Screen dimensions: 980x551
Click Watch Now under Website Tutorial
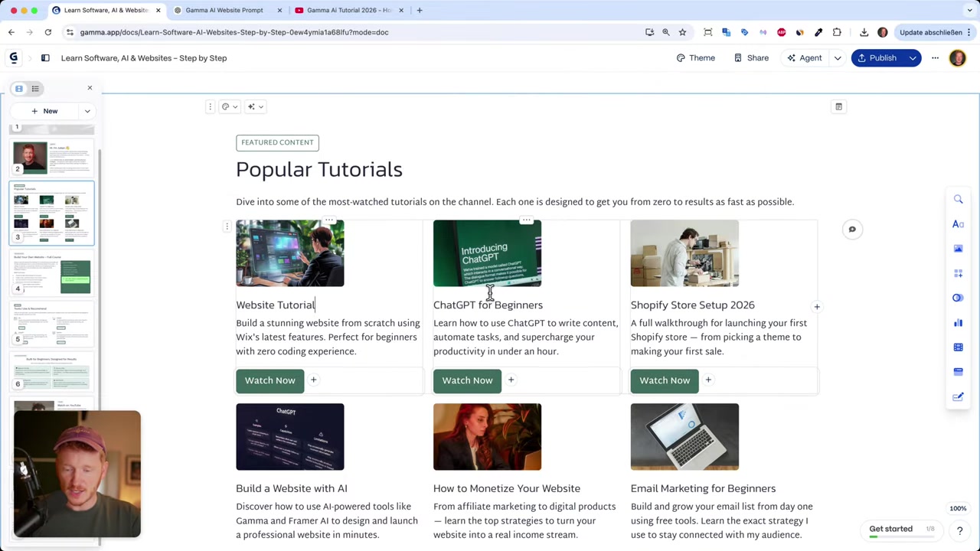[269, 380]
